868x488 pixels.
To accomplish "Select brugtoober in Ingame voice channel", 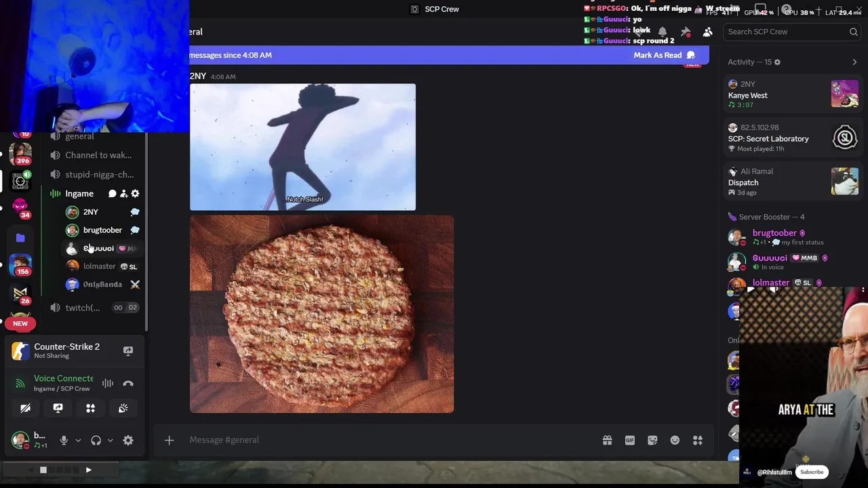I will coord(102,230).
